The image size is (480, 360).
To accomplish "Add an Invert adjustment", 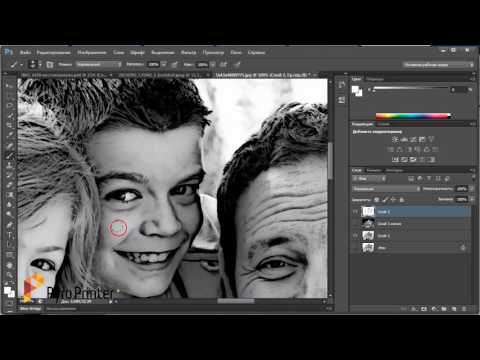I will point(395,159).
